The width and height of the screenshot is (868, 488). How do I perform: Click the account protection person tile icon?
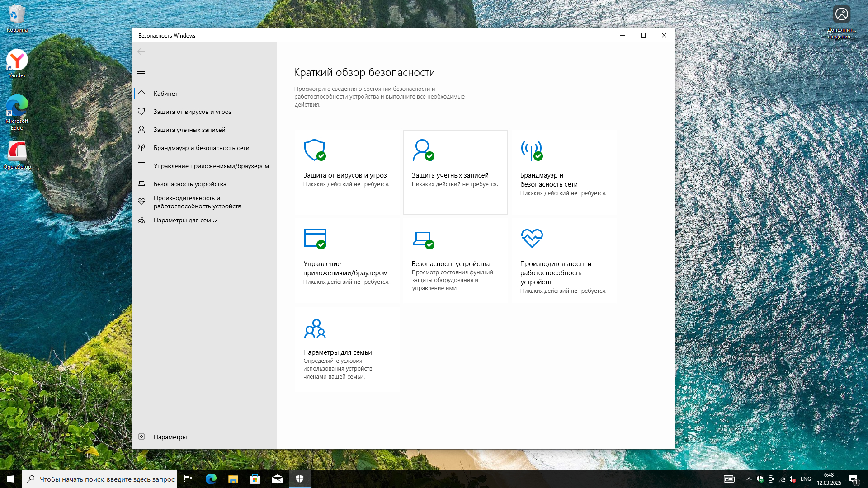(423, 150)
